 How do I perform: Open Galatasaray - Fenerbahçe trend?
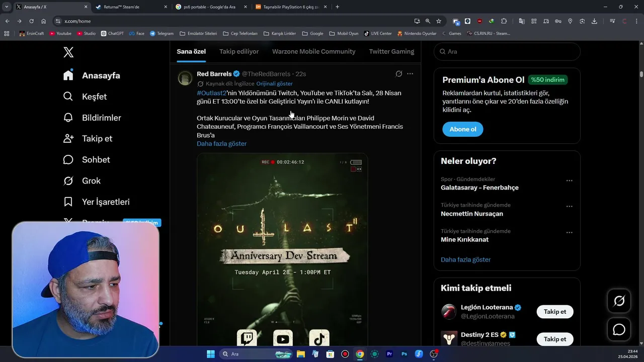(x=479, y=188)
